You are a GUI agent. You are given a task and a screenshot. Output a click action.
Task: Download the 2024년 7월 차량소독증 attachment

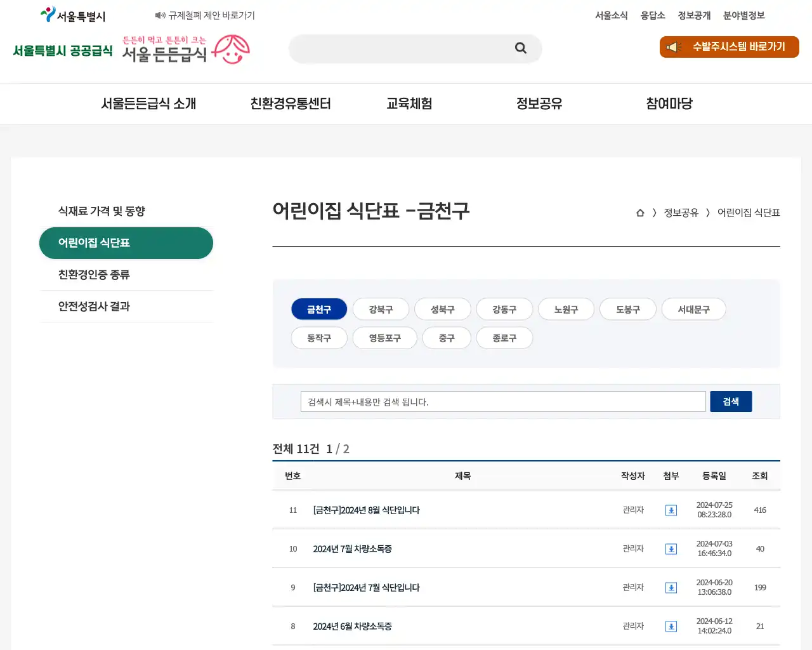point(671,548)
